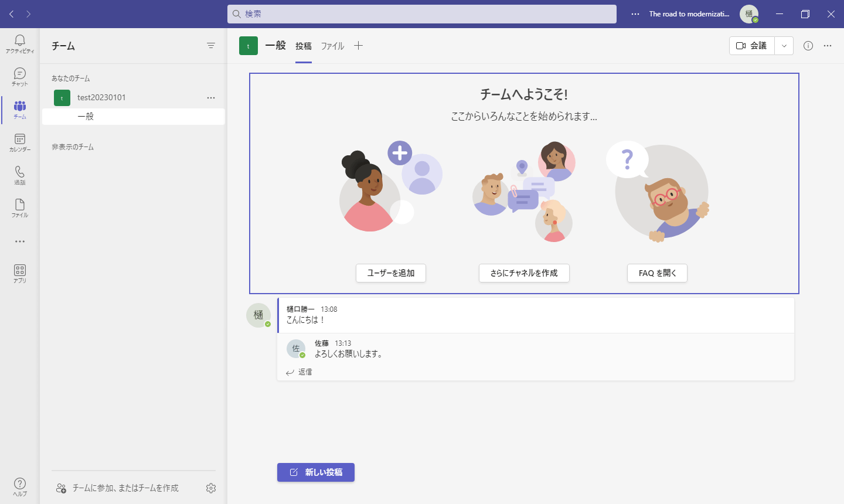Open the Calendar icon in sidebar
This screenshot has width=844, height=504.
tap(20, 142)
